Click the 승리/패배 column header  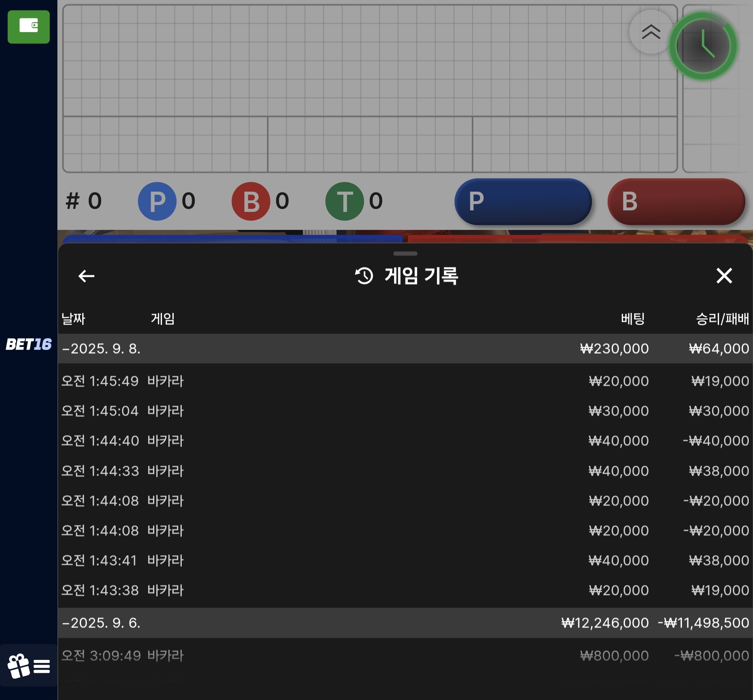[x=722, y=319]
